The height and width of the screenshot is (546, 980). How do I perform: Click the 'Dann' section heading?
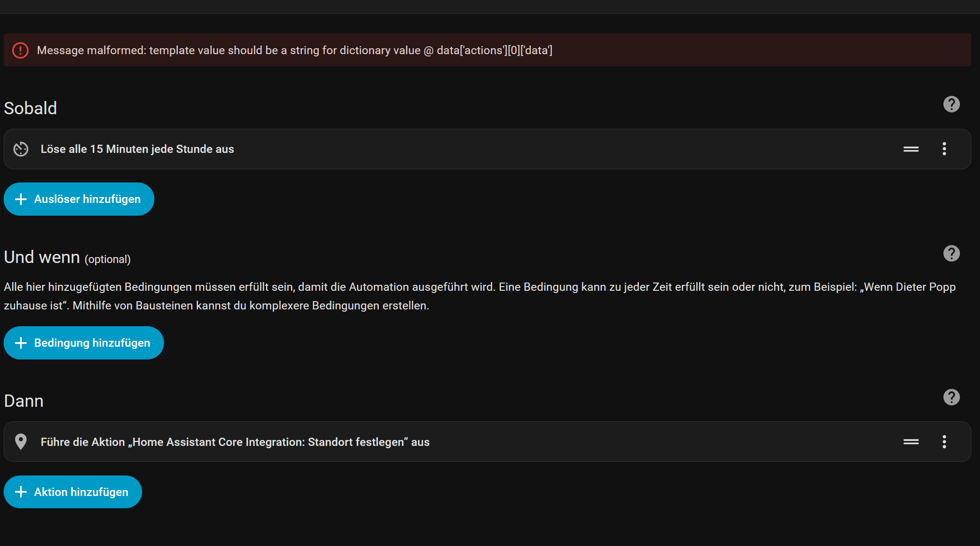click(24, 401)
